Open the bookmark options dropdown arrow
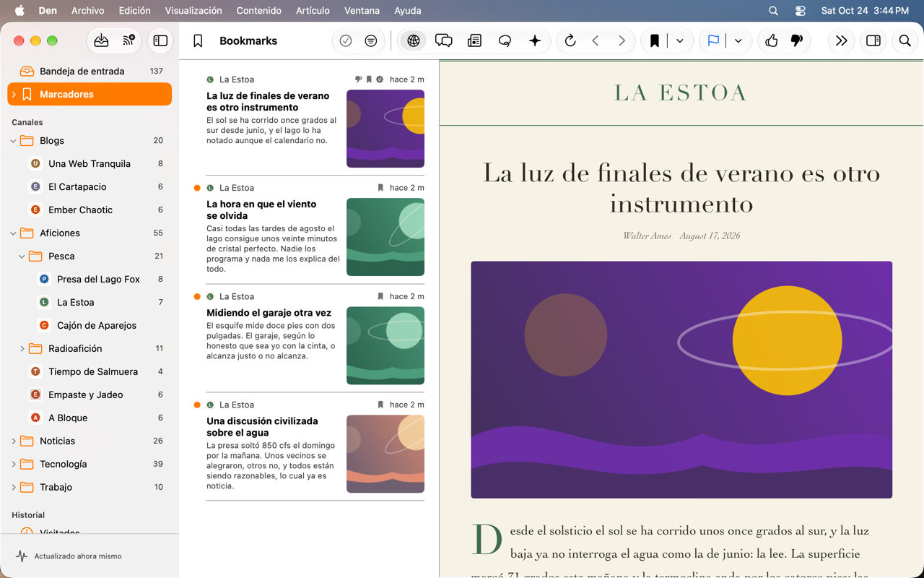Viewport: 924px width, 578px height. click(680, 41)
